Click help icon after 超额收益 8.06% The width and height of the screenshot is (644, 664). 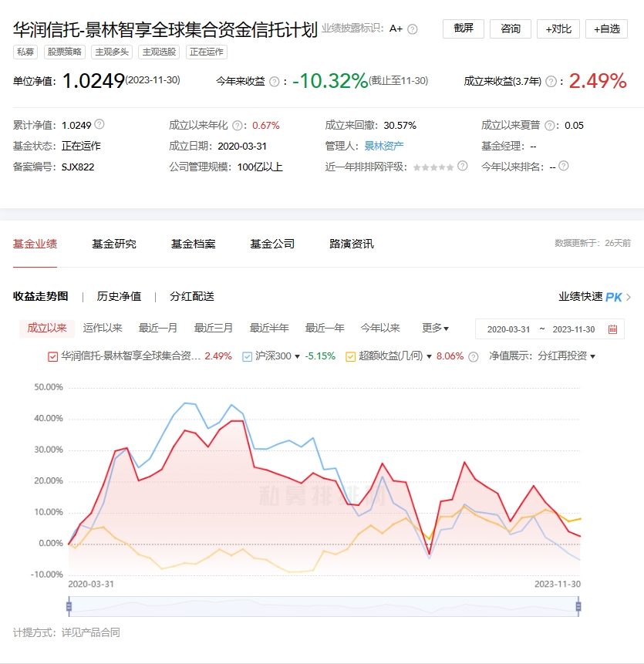[474, 356]
